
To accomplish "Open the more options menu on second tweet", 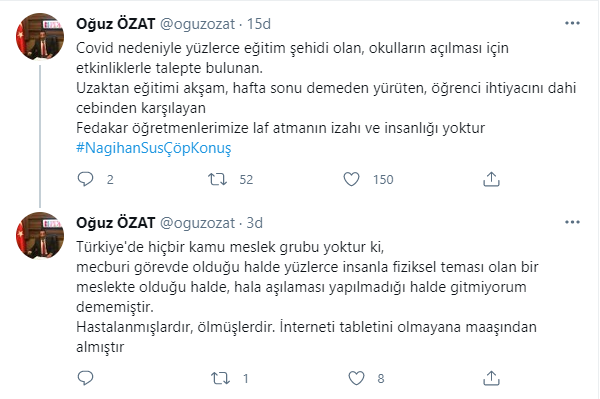I will 572,222.
